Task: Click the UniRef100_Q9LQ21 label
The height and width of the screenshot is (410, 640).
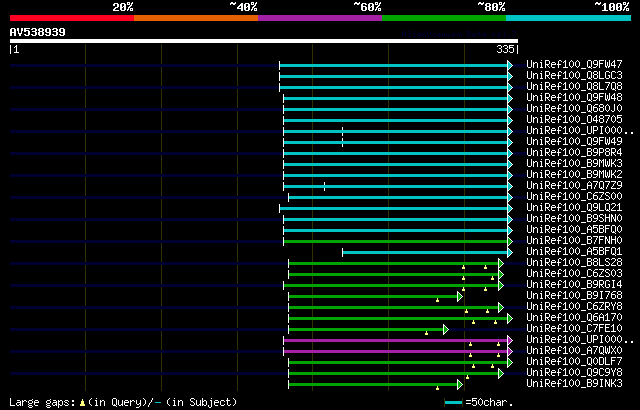Action: [x=574, y=208]
